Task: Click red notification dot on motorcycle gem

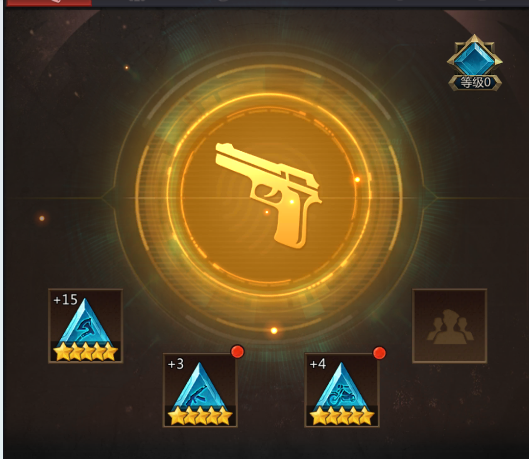Action: (380, 353)
